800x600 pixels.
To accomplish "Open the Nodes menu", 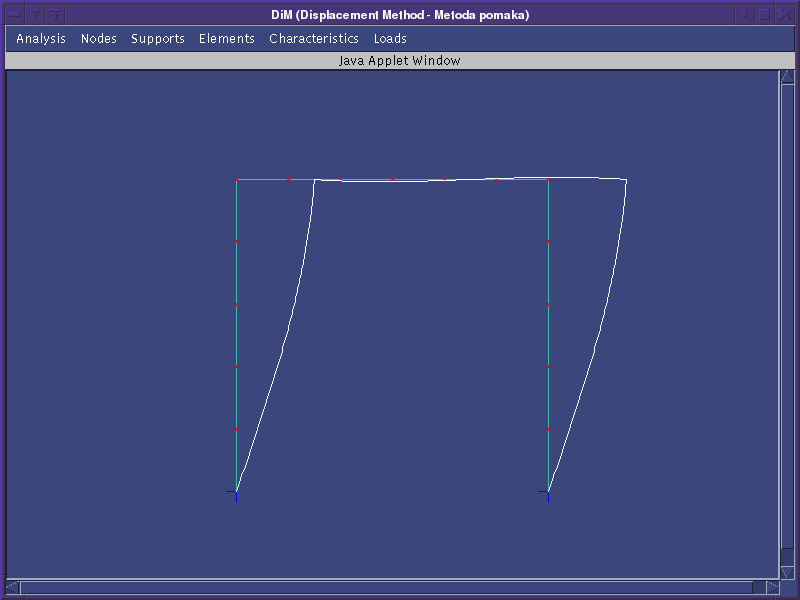I will 98,39.
